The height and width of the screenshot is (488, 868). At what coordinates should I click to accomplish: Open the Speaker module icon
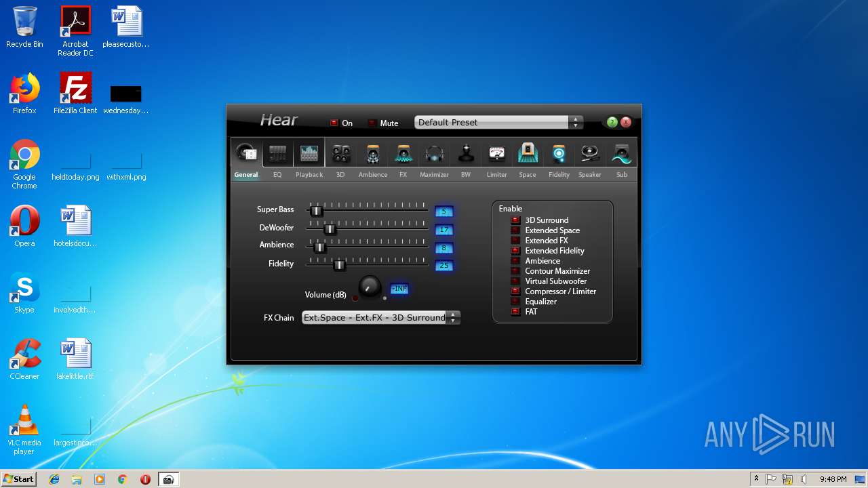tap(591, 155)
